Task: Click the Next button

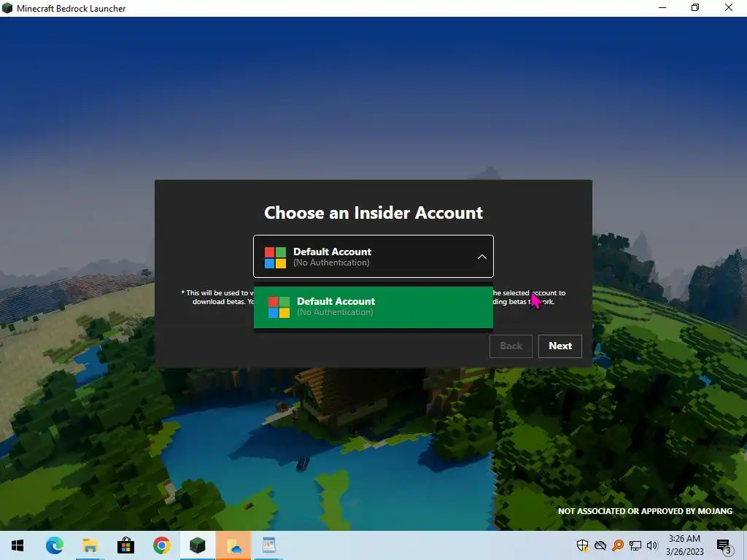Action: coord(560,346)
